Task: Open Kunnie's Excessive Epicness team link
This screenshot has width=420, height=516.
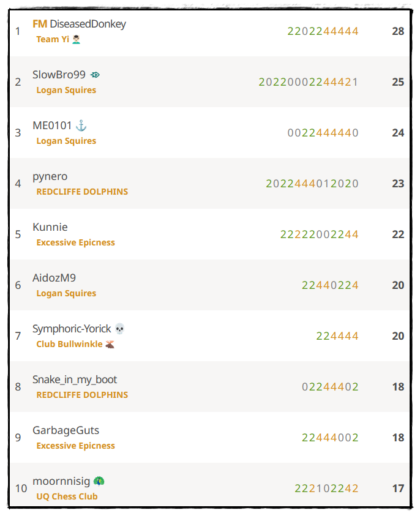Action: pos(76,242)
